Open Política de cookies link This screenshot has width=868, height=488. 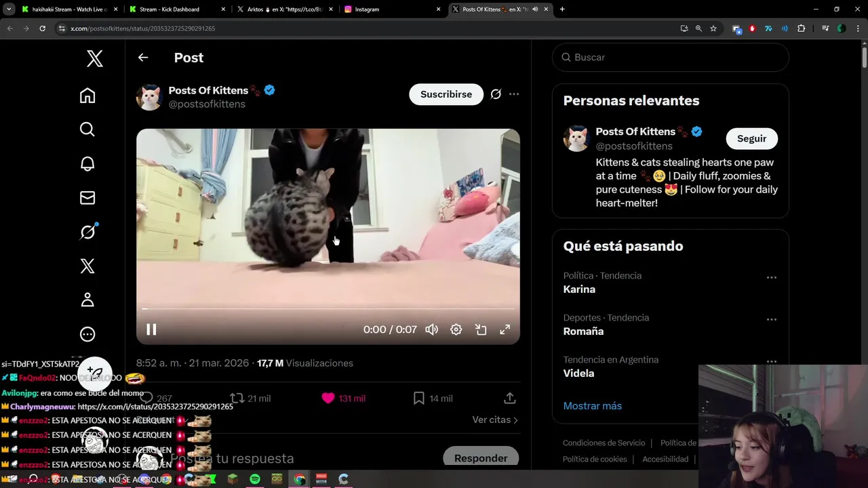pyautogui.click(x=595, y=459)
